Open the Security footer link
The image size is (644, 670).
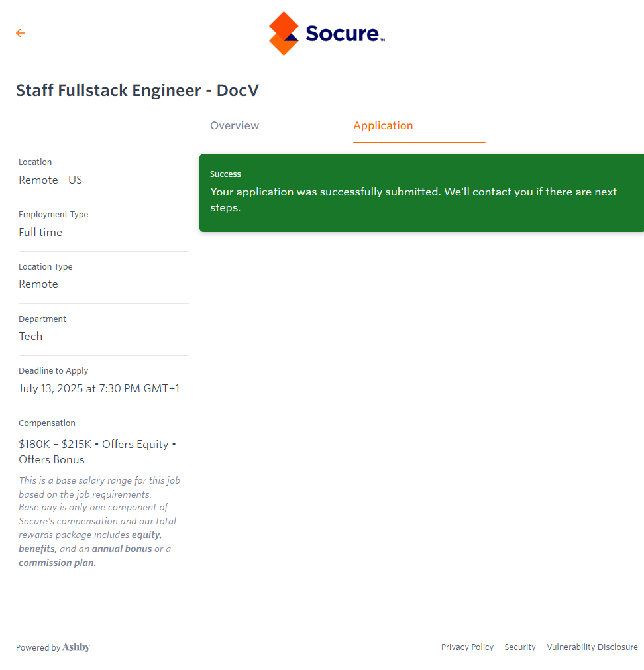[519, 647]
